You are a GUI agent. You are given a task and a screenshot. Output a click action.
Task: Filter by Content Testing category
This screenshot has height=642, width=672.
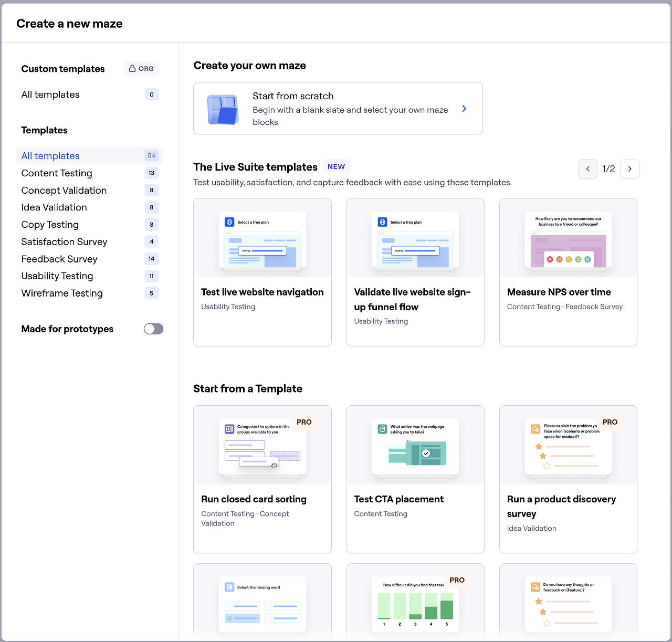90,173
